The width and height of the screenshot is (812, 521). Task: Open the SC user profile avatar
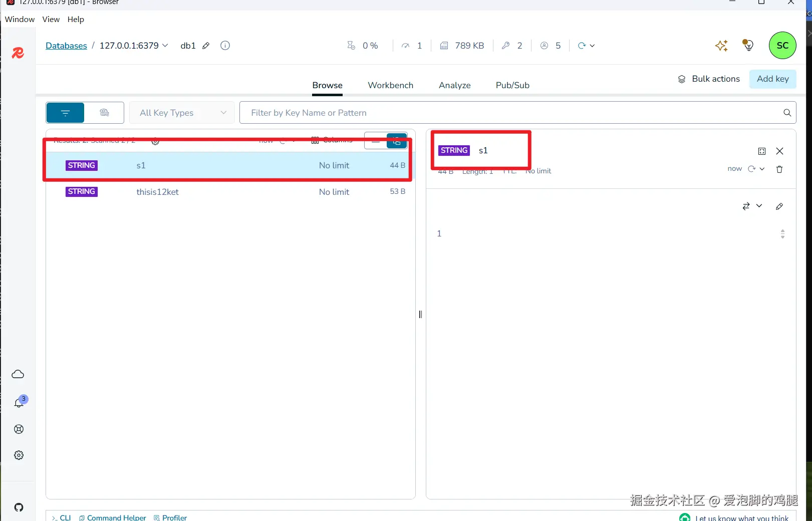pos(782,45)
